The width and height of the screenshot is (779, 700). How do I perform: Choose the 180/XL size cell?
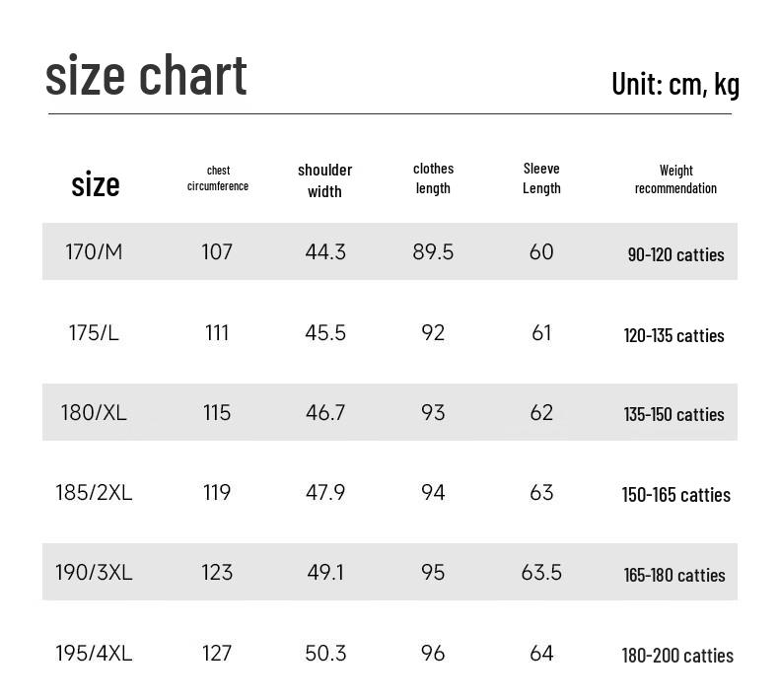[94, 413]
